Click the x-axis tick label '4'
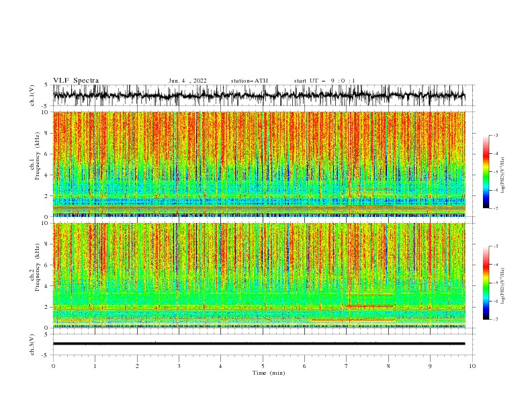 tap(220, 366)
